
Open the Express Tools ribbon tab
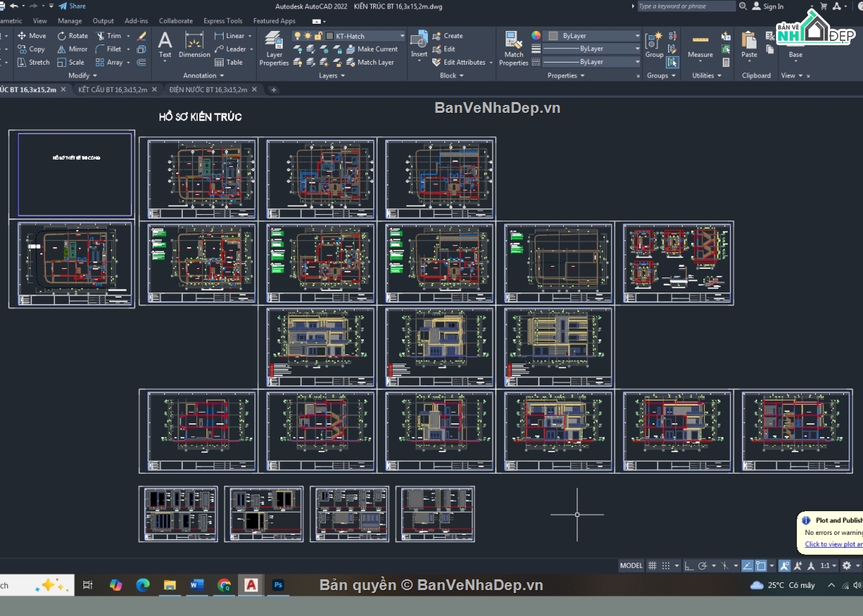tap(222, 21)
